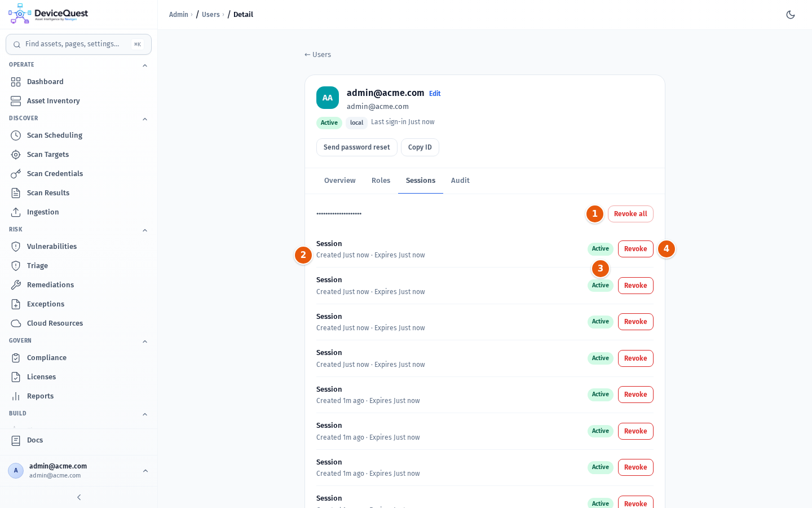Open the Asset Inventory icon
This screenshot has width=812, height=508.
(x=16, y=101)
